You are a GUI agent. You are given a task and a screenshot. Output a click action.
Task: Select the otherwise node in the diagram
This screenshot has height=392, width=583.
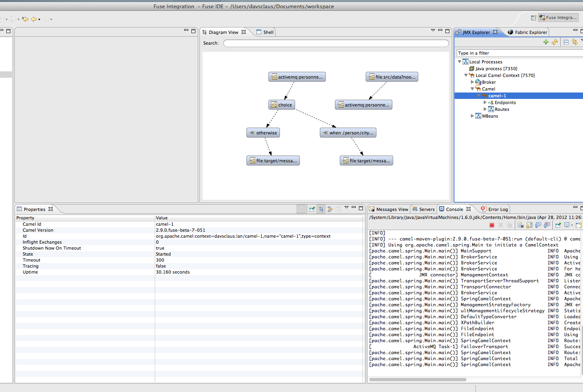[x=263, y=133]
